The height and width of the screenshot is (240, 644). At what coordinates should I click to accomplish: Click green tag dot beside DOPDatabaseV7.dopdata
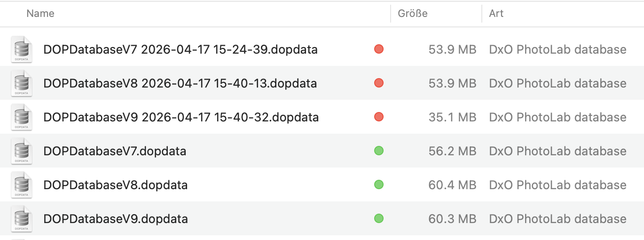pyautogui.click(x=379, y=151)
